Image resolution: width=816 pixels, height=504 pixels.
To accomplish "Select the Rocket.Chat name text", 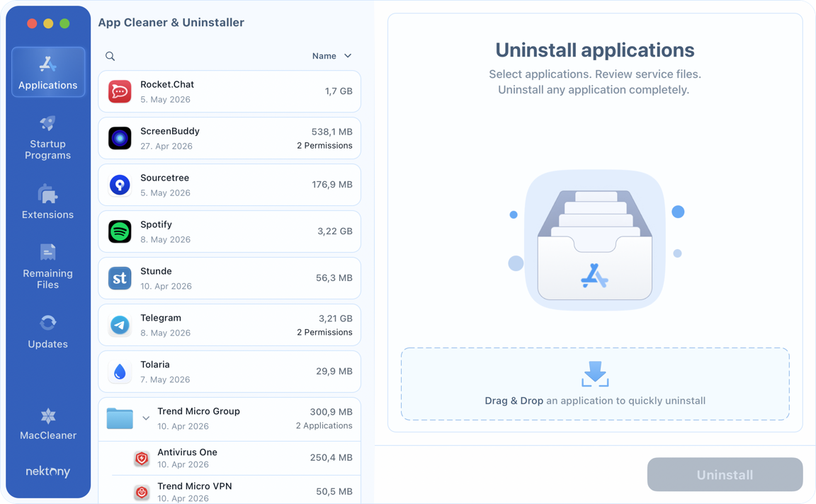I will 167,84.
